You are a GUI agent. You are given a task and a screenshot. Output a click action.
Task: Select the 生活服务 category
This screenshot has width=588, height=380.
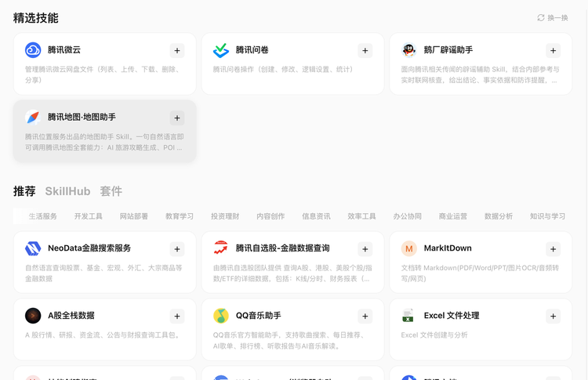[43, 216]
